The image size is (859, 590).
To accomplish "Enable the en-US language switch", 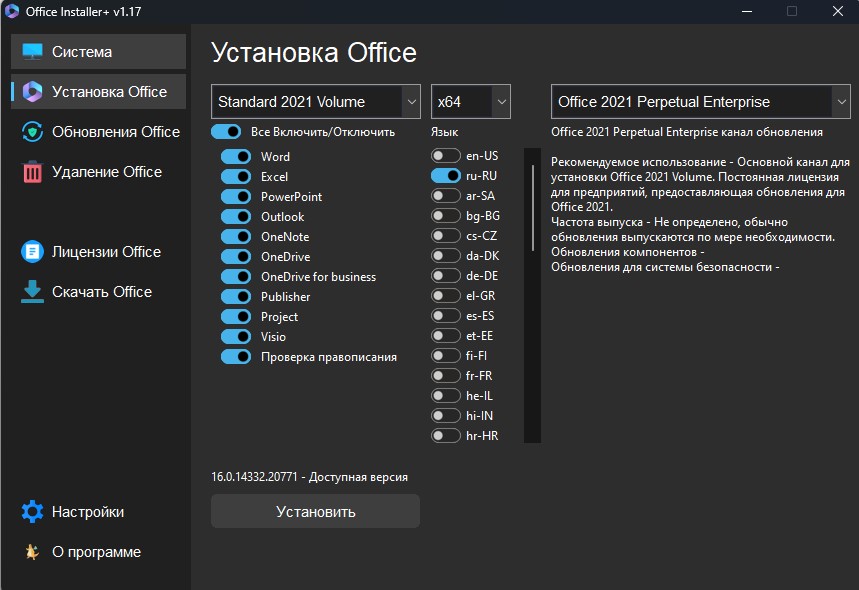I will click(x=445, y=156).
